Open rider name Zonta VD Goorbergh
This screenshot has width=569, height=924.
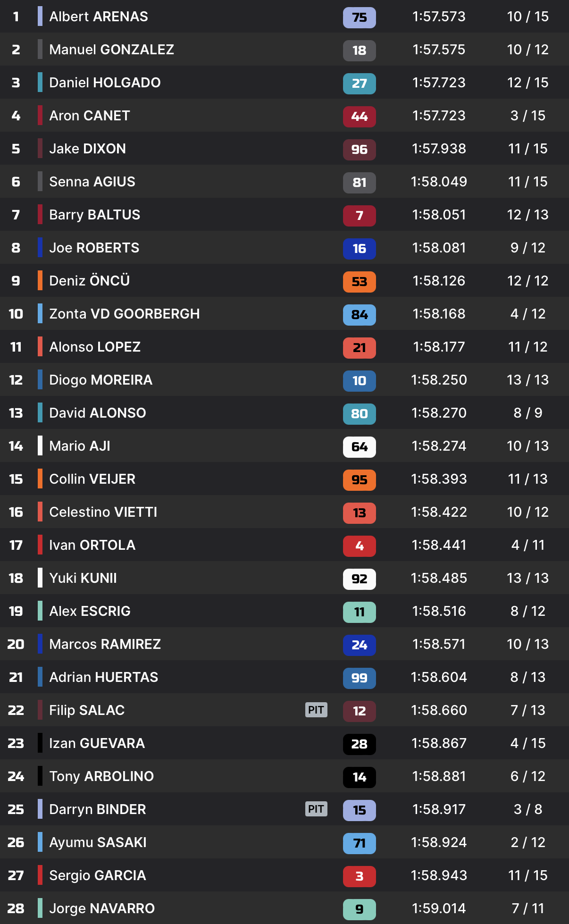(124, 314)
